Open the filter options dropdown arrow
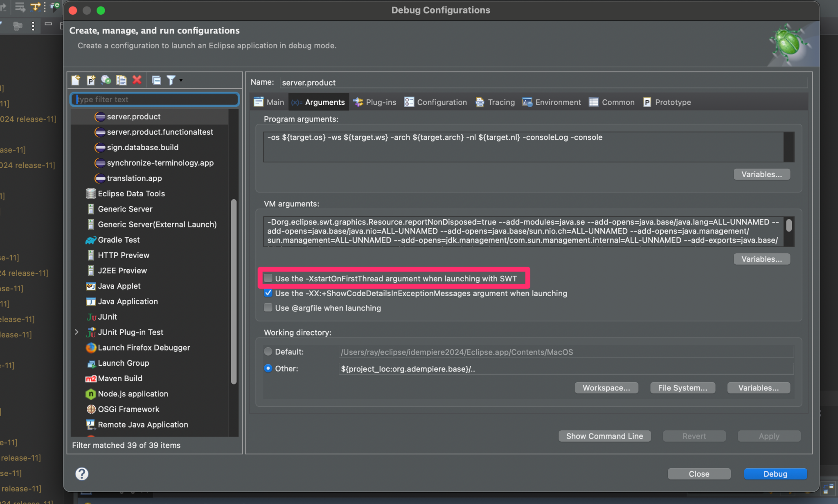The width and height of the screenshot is (838, 504). tap(180, 80)
